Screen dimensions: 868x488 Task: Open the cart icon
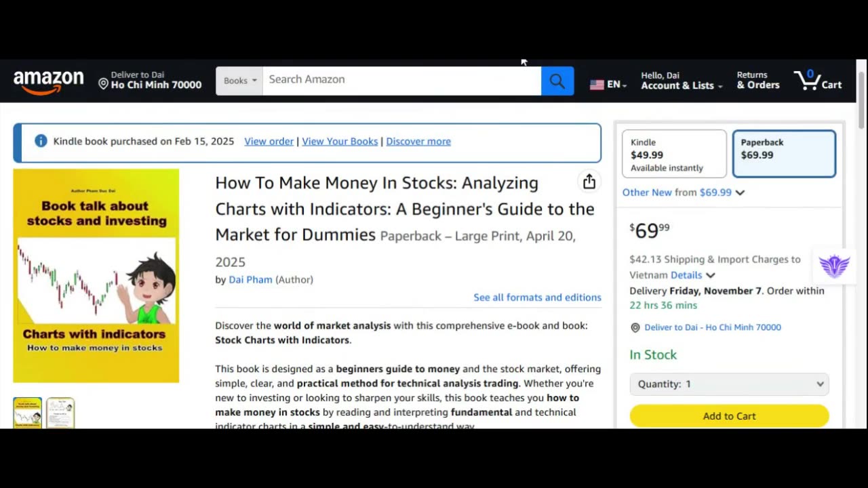click(818, 81)
